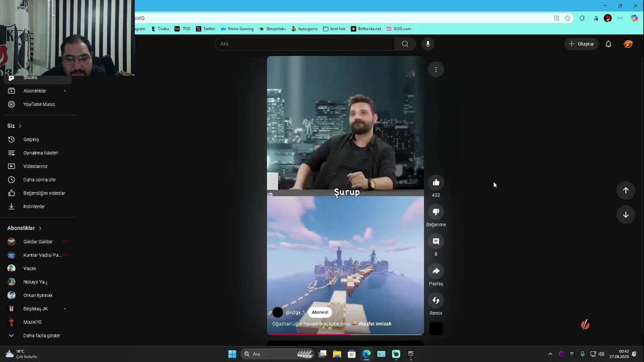Click the favorite star in the address bar
The height and width of the screenshot is (362, 644).
pyautogui.click(x=568, y=18)
